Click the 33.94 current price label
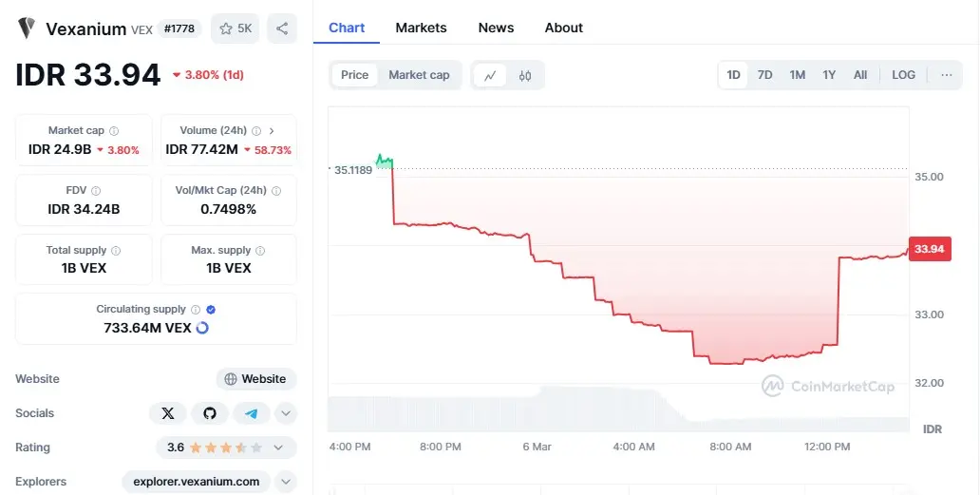The height and width of the screenshot is (495, 980). coord(930,249)
